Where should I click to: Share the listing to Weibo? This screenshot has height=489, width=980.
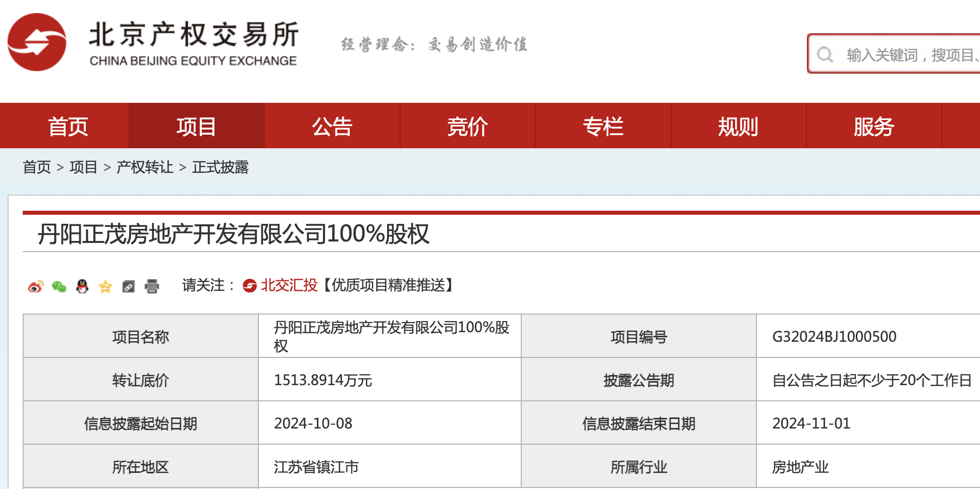(x=35, y=286)
